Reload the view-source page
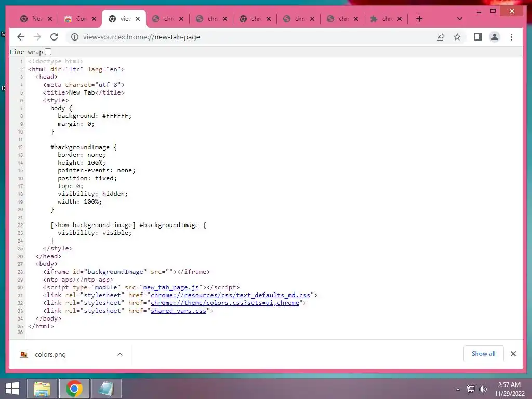532x399 pixels. pyautogui.click(x=54, y=37)
